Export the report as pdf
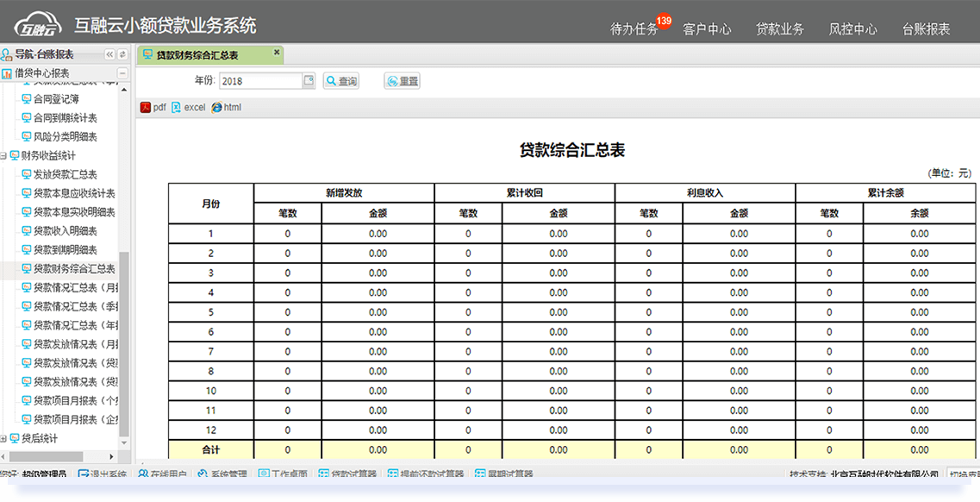 [x=153, y=108]
